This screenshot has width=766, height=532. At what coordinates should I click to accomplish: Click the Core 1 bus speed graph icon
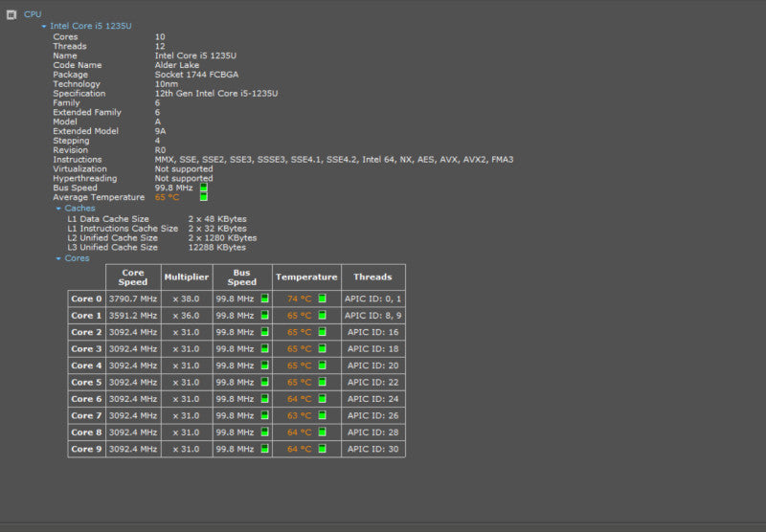[x=265, y=315]
